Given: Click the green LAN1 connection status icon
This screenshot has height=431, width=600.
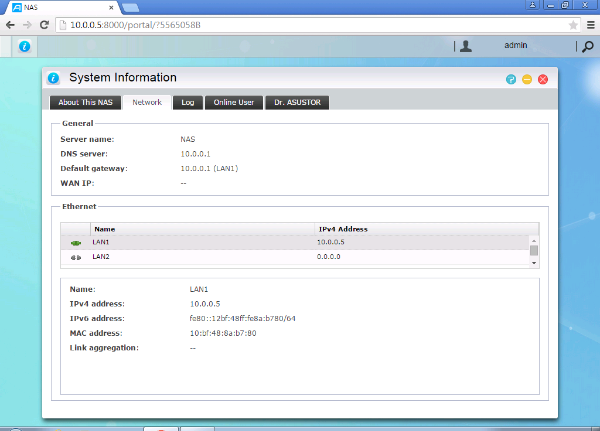Looking at the screenshot, I should (76, 243).
